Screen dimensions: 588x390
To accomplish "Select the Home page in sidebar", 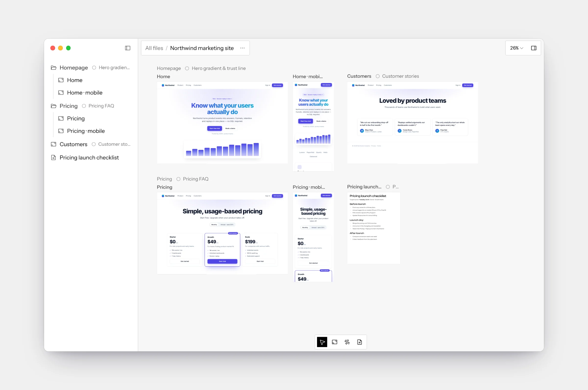I will tap(74, 80).
